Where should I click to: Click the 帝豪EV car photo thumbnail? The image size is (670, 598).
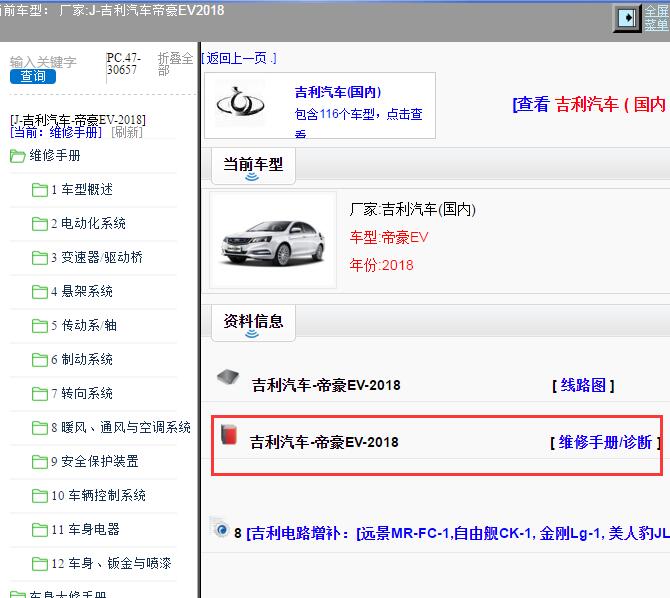pos(273,240)
